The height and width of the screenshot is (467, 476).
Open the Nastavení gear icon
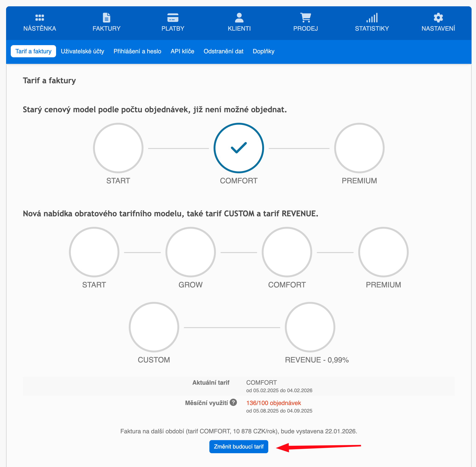(438, 18)
